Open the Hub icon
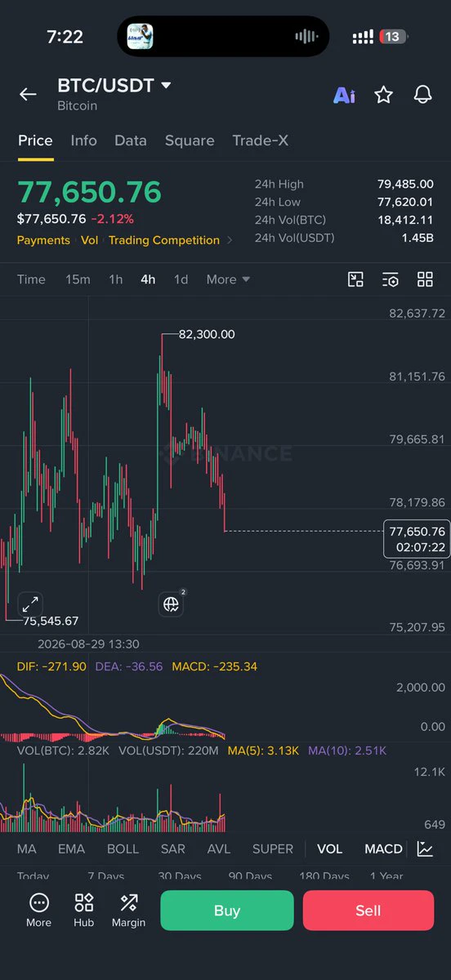Image resolution: width=451 pixels, height=980 pixels. point(83,910)
